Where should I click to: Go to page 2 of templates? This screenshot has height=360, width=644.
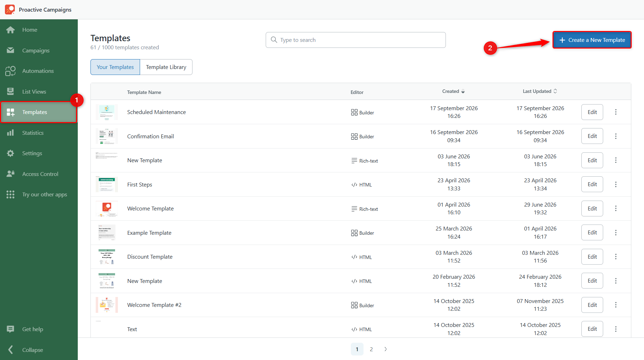[371, 349]
